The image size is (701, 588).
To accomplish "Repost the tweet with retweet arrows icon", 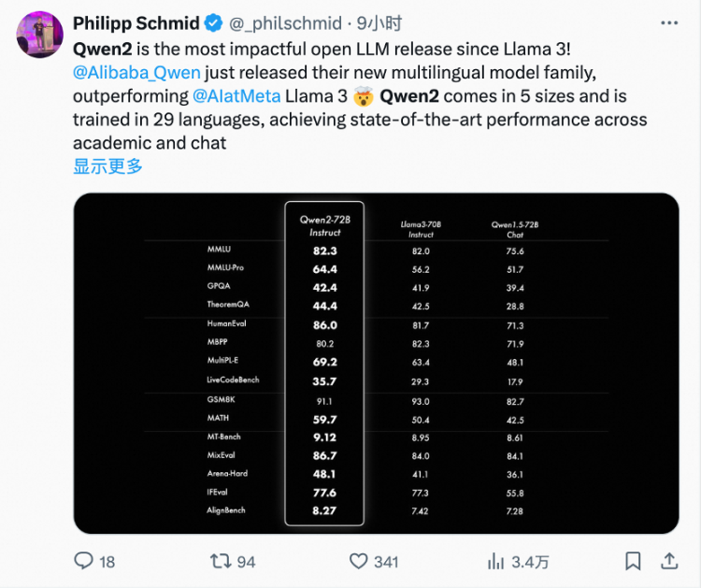I will point(221,561).
